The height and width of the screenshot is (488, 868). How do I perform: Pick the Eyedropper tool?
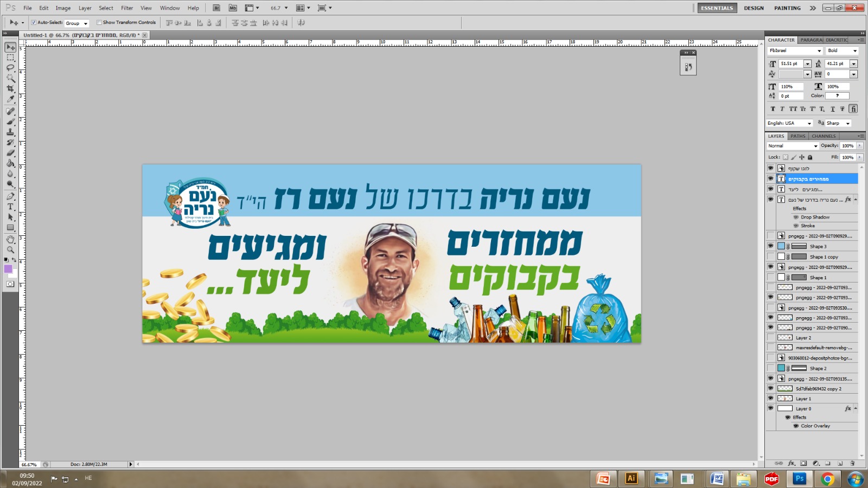(10, 99)
